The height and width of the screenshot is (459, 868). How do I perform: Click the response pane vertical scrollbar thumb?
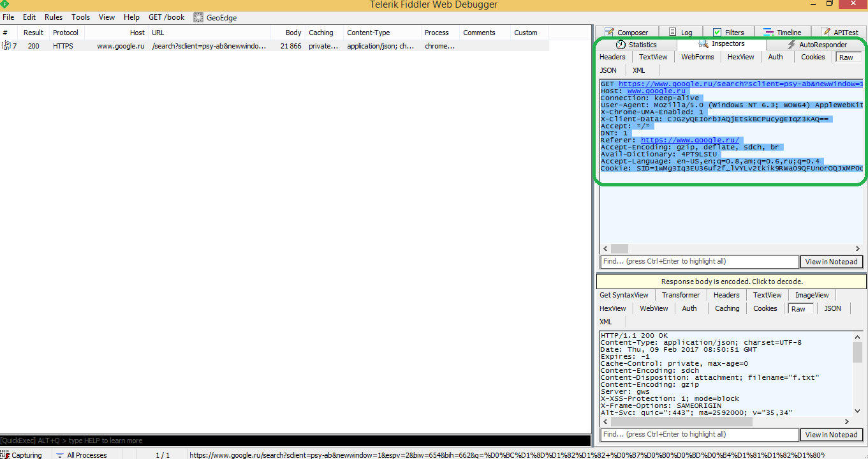point(857,352)
